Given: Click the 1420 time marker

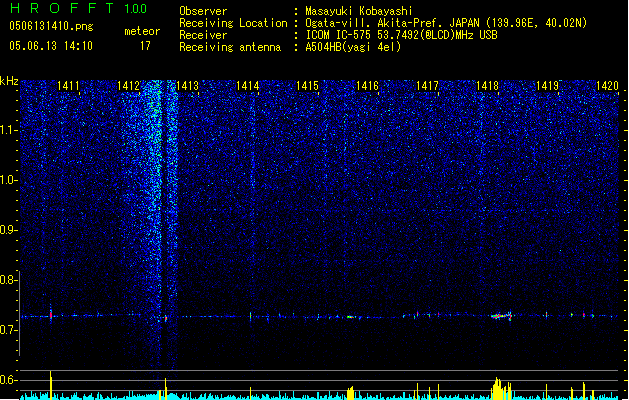Looking at the screenshot, I should pos(607,85).
